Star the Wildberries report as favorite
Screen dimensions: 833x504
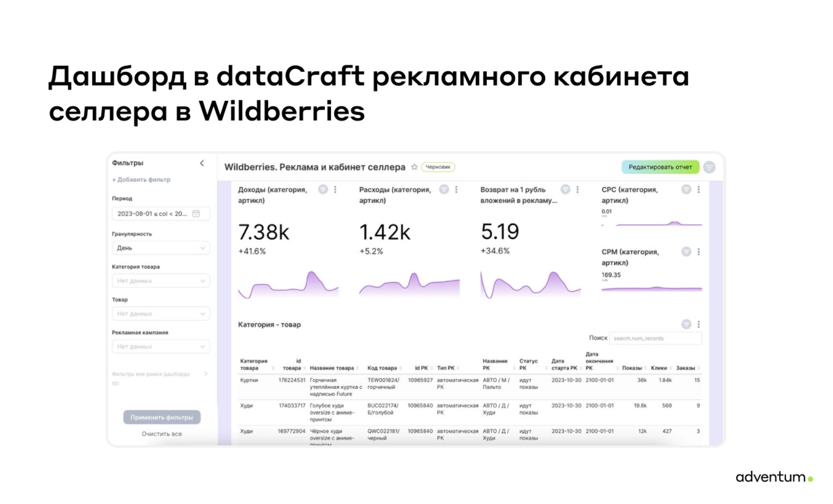click(x=414, y=167)
